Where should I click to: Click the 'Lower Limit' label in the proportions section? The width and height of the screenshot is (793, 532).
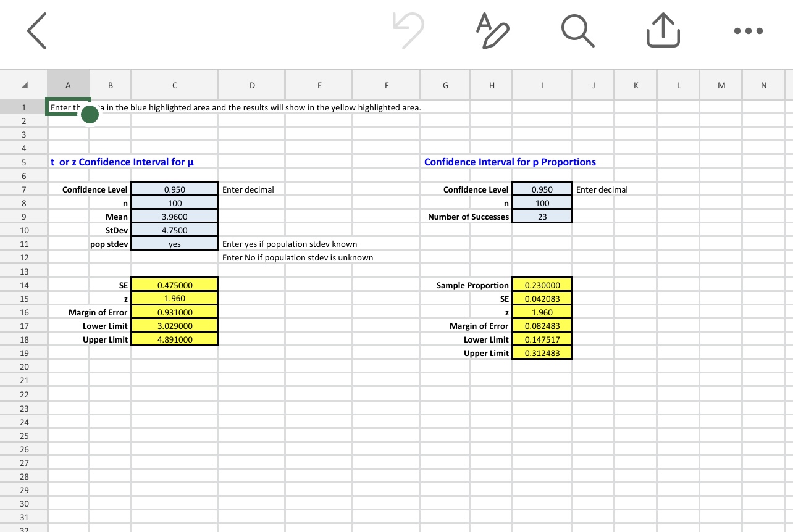[487, 339]
